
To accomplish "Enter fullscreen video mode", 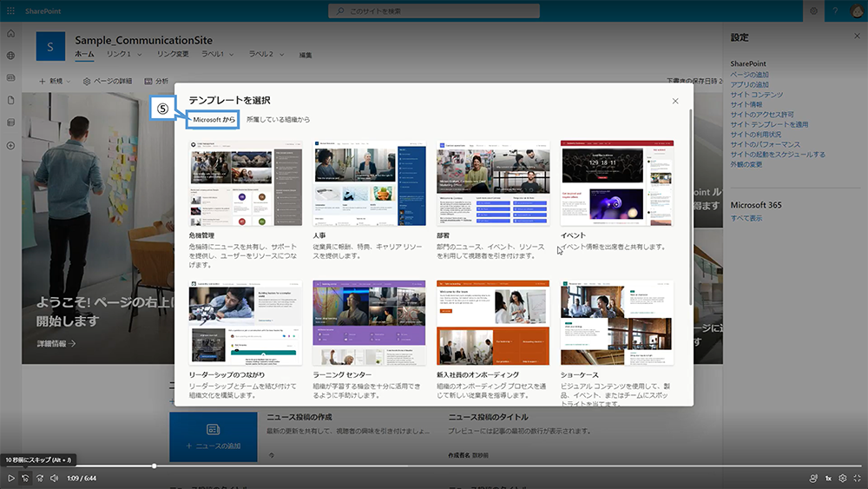I will click(x=857, y=478).
